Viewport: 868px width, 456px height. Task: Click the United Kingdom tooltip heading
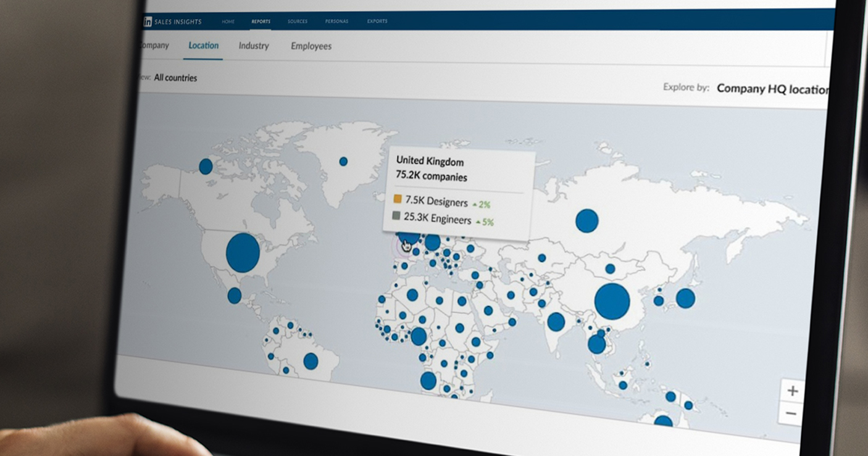click(x=430, y=161)
